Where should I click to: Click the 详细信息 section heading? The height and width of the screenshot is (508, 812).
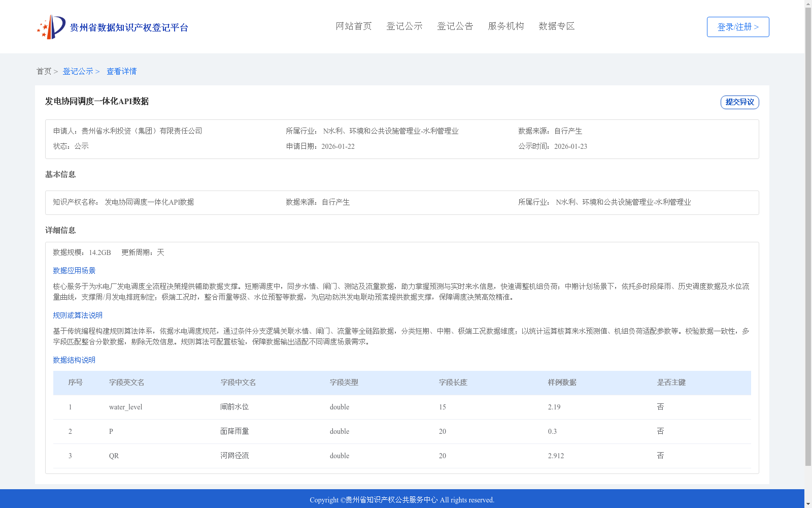pos(60,231)
